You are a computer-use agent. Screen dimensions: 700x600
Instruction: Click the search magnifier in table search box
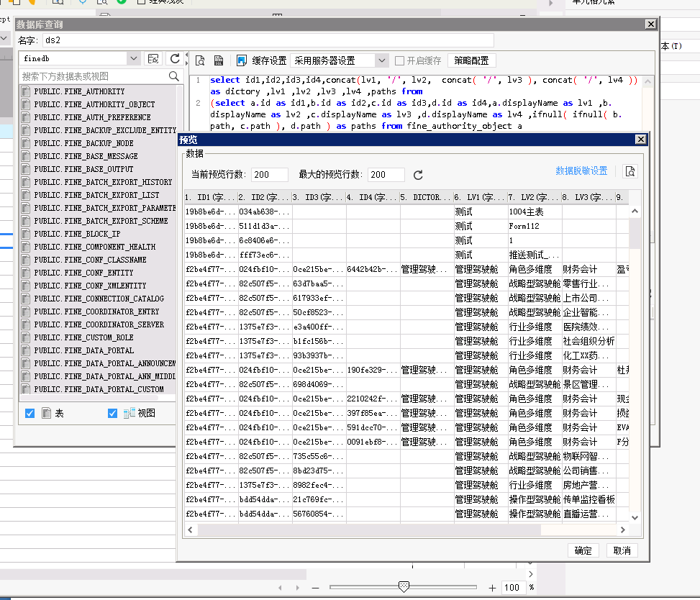(x=174, y=76)
